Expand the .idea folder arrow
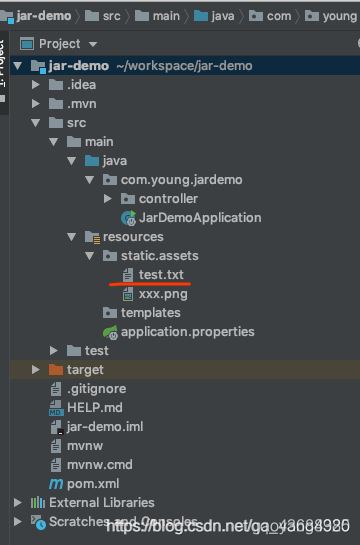The image size is (360, 545). [x=35, y=84]
